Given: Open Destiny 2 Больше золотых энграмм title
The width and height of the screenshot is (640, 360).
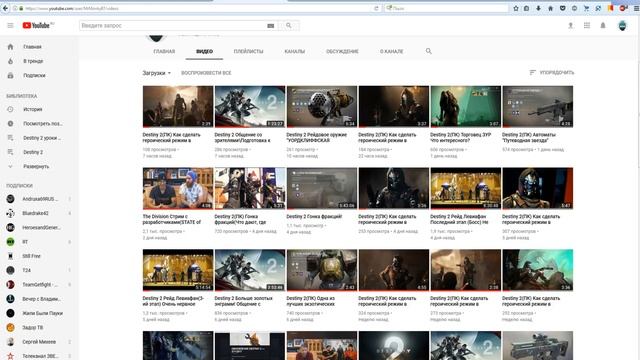Looking at the screenshot, I should pyautogui.click(x=243, y=301).
